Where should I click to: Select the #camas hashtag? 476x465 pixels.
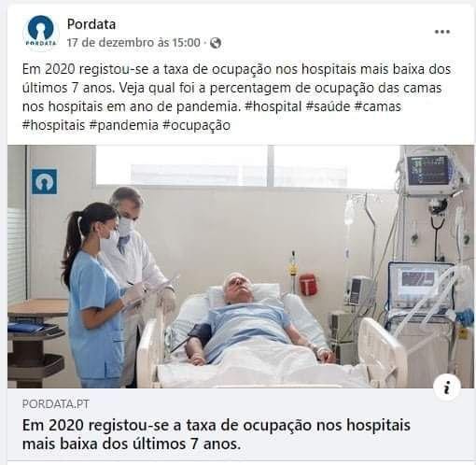click(x=377, y=106)
